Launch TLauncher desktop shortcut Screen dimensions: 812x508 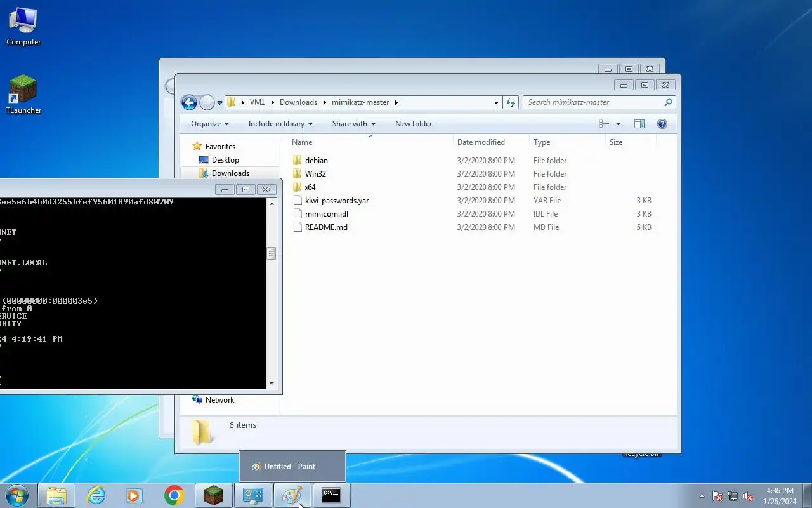pos(23,95)
